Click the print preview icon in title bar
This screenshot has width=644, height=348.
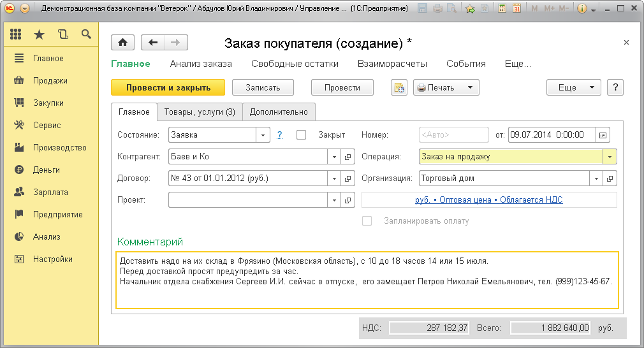tap(452, 8)
